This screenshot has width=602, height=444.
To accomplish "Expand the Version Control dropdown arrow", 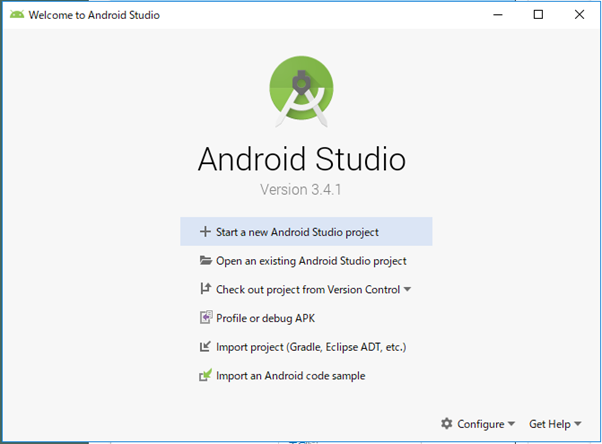I will click(407, 289).
